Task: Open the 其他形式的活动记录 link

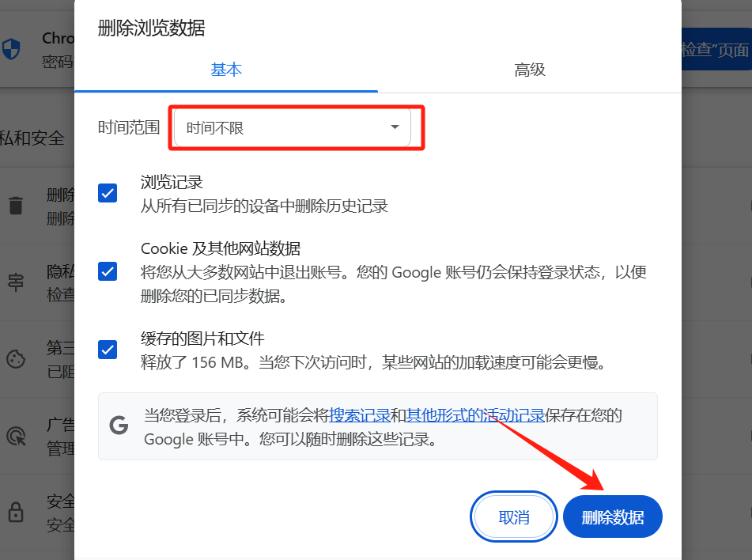Action: pos(475,415)
